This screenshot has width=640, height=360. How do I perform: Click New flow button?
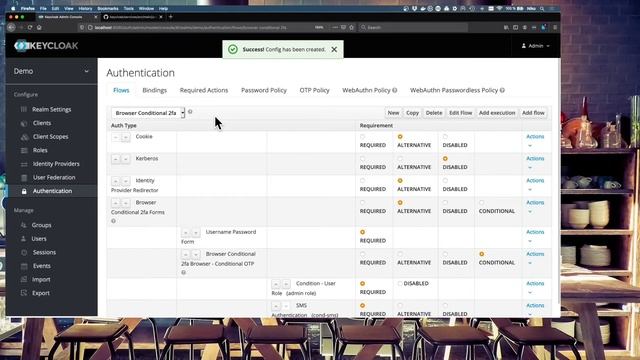(x=393, y=113)
